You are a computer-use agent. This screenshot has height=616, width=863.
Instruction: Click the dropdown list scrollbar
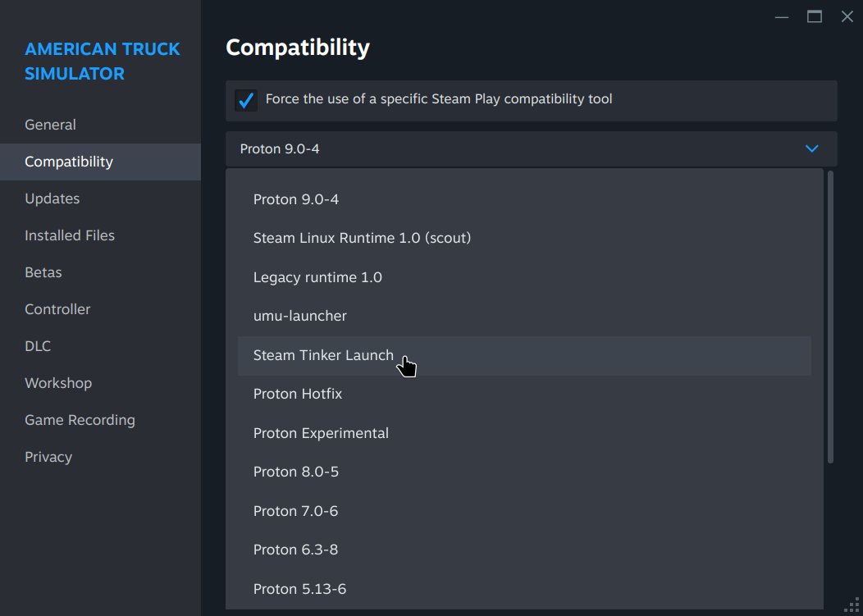coord(830,317)
